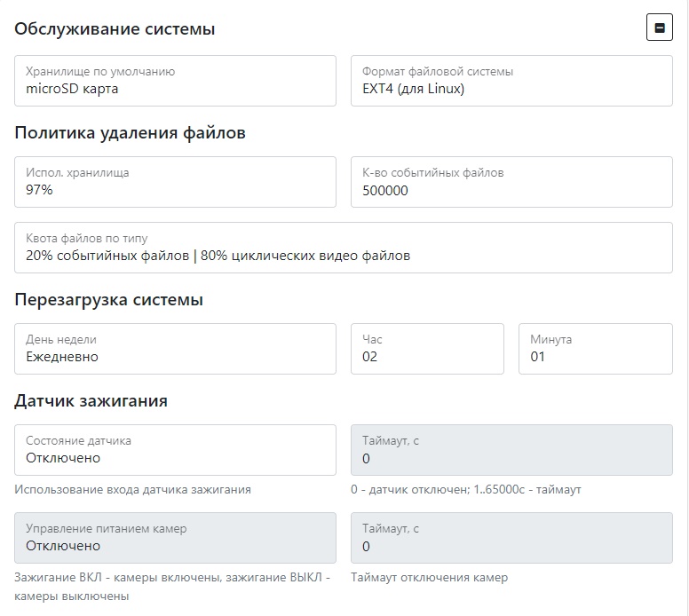Image resolution: width=689 pixels, height=616 pixels.
Task: Open the Формат файловой системы dropdown
Action: point(511,81)
